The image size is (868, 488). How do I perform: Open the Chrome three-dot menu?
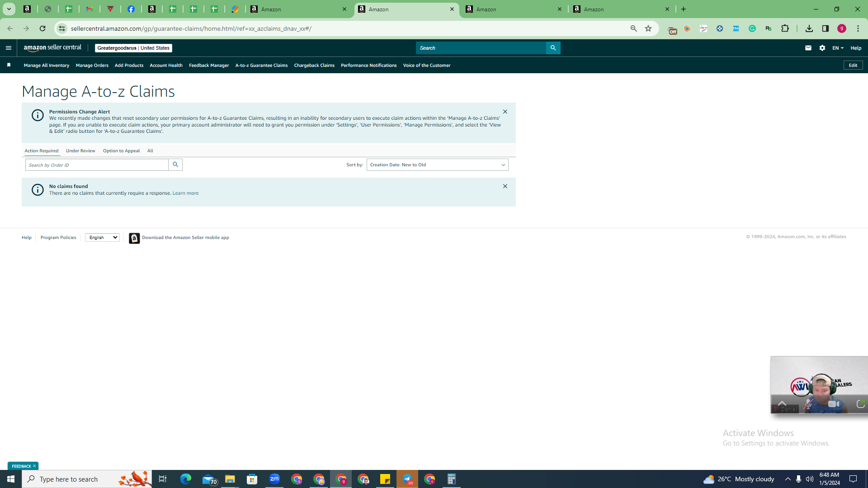[858, 28]
